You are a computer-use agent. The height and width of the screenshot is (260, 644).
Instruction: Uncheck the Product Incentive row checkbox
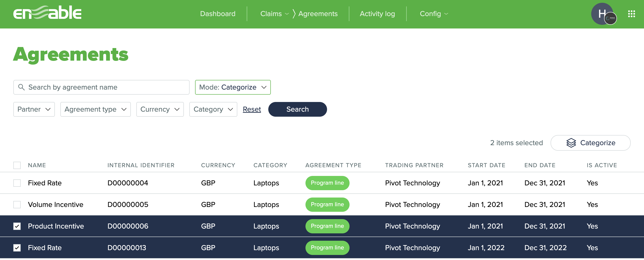pos(17,226)
